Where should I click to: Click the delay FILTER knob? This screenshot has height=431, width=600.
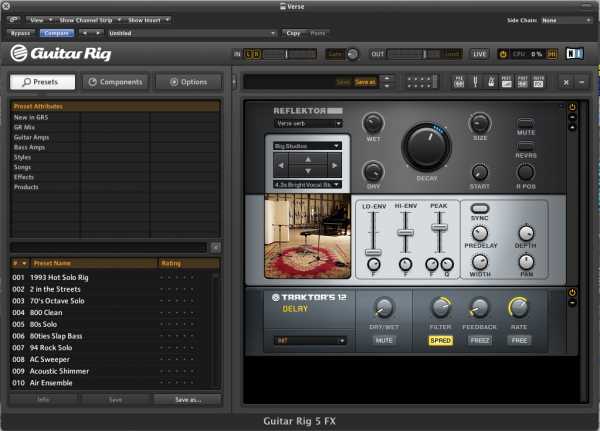click(441, 308)
